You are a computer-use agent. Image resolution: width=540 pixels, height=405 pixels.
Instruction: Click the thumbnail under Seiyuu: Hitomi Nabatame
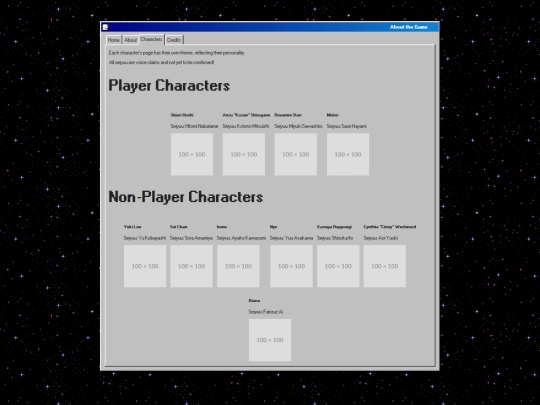pyautogui.click(x=192, y=154)
